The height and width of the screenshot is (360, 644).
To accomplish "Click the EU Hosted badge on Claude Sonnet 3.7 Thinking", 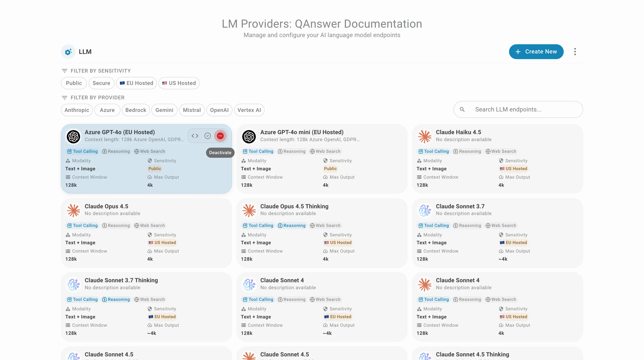I will [162, 317].
